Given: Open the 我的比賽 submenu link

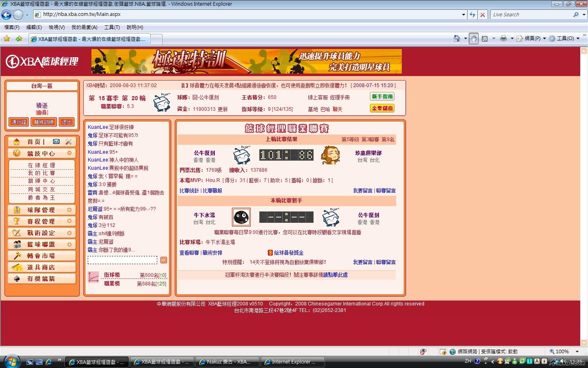Looking at the screenshot, I should 42,173.
